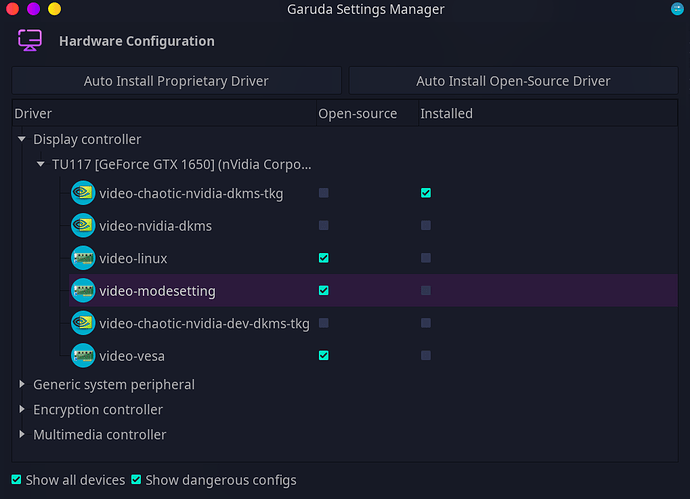Collapse the TU117 GeForce GTX 1650 node
This screenshot has height=499, width=690.
click(x=40, y=164)
